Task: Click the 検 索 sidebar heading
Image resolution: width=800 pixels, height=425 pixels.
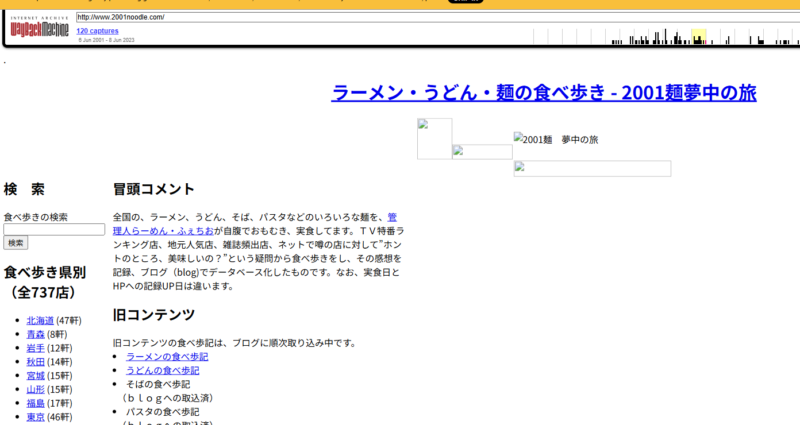Action: (x=24, y=189)
